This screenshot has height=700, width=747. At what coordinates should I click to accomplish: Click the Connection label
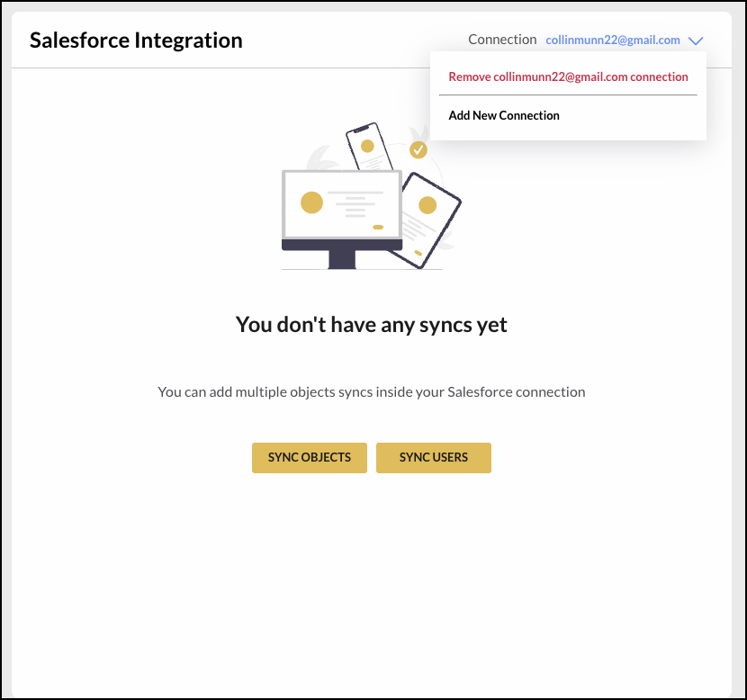pyautogui.click(x=502, y=40)
